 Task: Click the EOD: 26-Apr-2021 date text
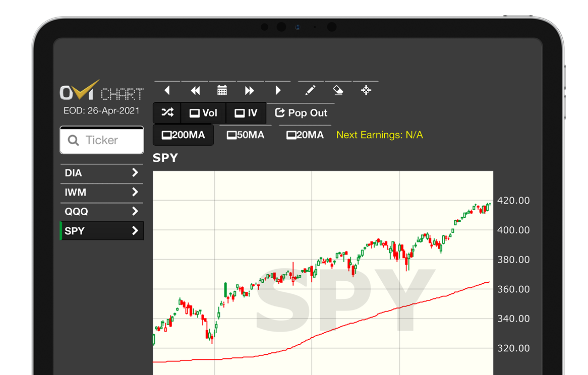[x=101, y=111]
